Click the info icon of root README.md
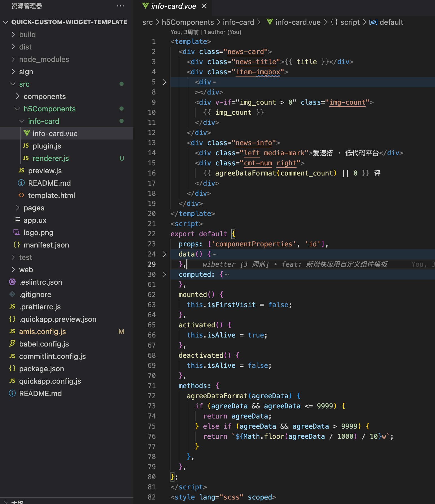The image size is (435, 504). (x=12, y=393)
